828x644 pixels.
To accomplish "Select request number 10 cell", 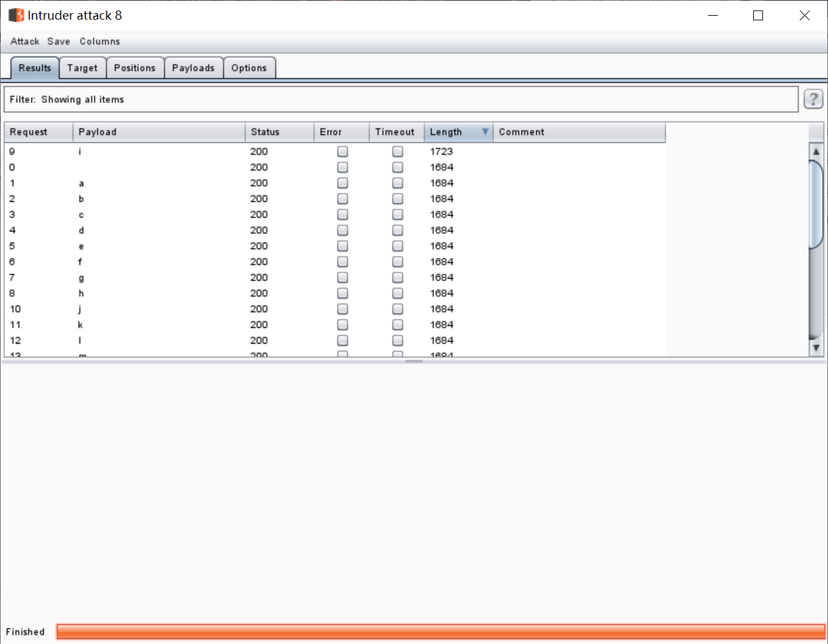I will click(x=15, y=309).
